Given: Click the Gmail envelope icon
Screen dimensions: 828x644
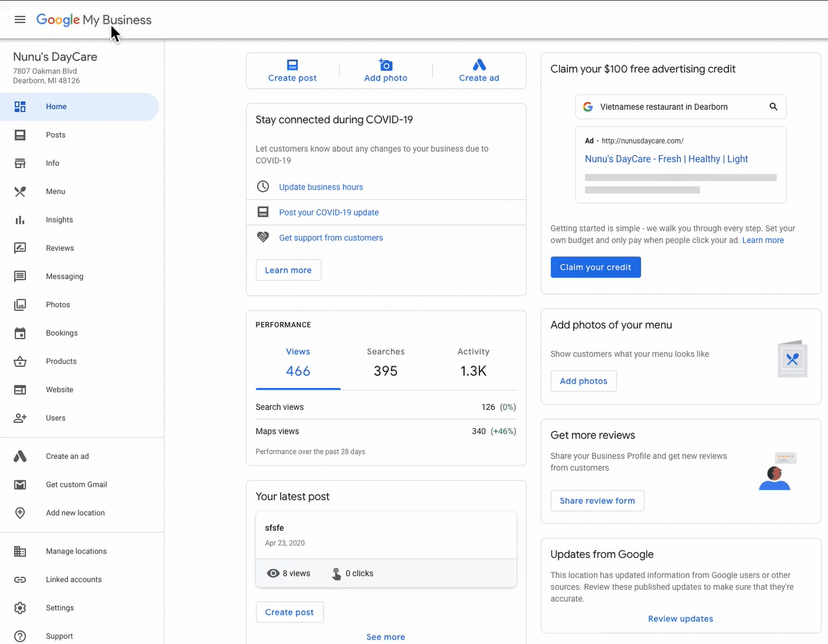Looking at the screenshot, I should pyautogui.click(x=20, y=485).
